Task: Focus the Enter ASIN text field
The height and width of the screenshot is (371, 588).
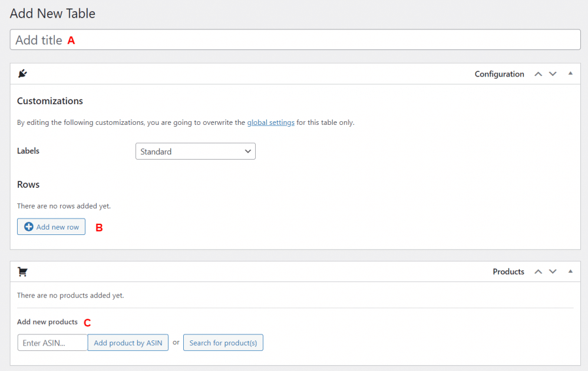Action: click(52, 343)
